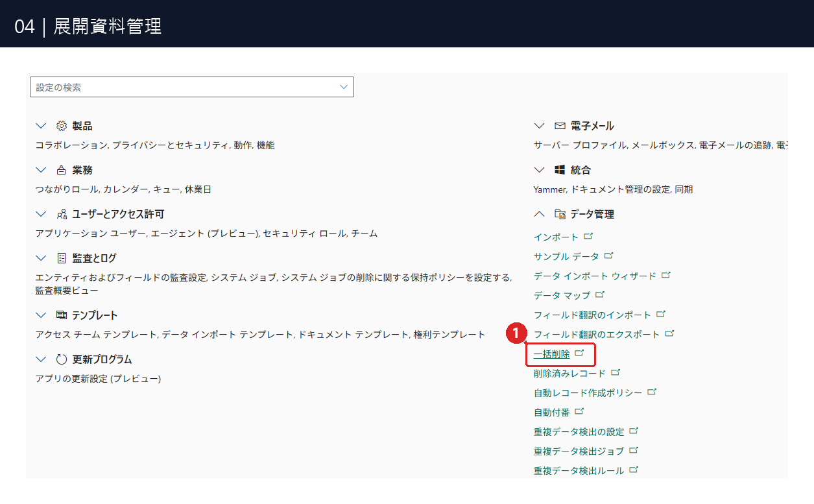Click the データ管理 section icon
Screen dimensions: 814x504
pyautogui.click(x=560, y=214)
